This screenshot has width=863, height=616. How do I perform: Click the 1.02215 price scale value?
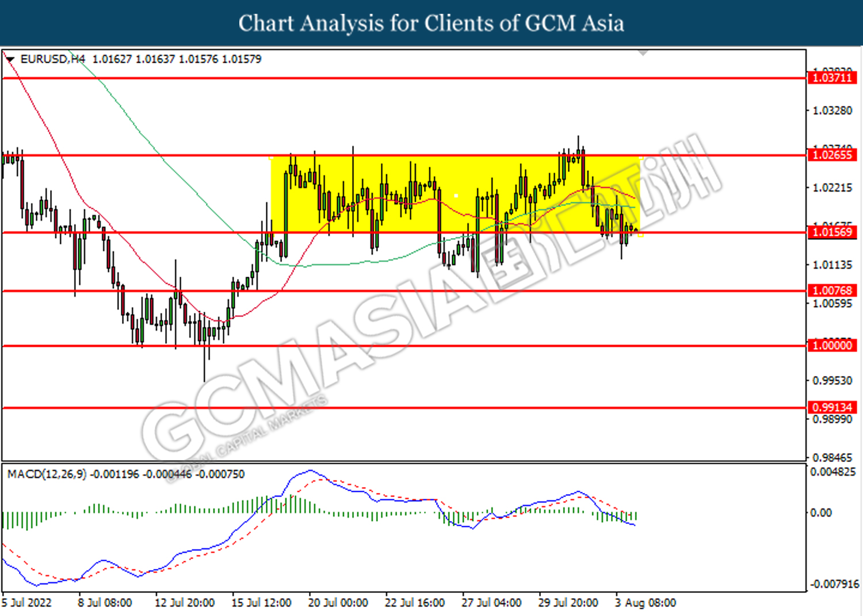832,188
